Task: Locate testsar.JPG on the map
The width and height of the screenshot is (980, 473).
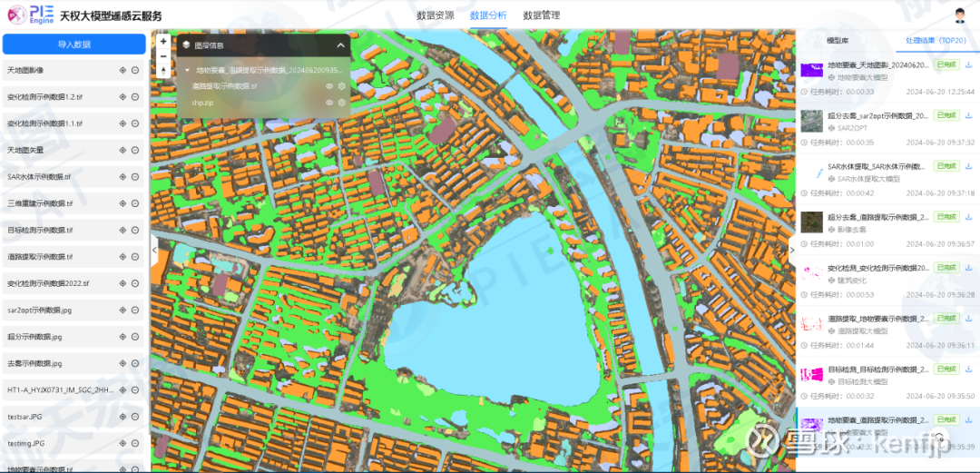Action: [122, 416]
